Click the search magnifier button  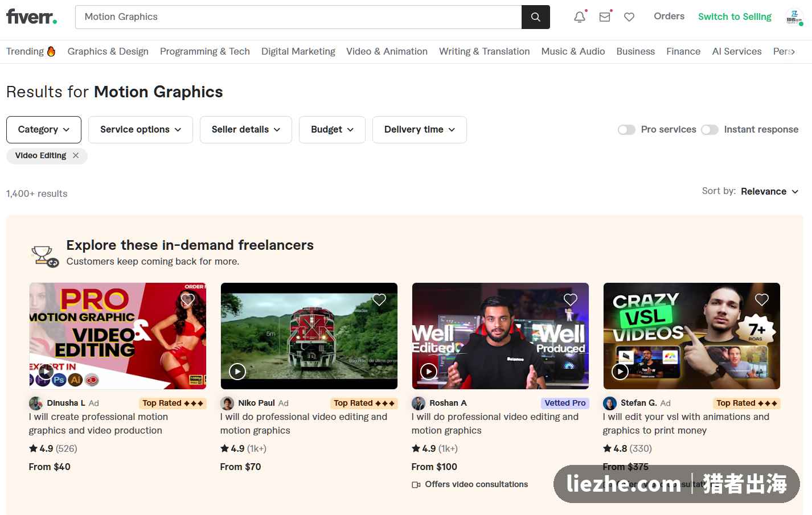(535, 17)
